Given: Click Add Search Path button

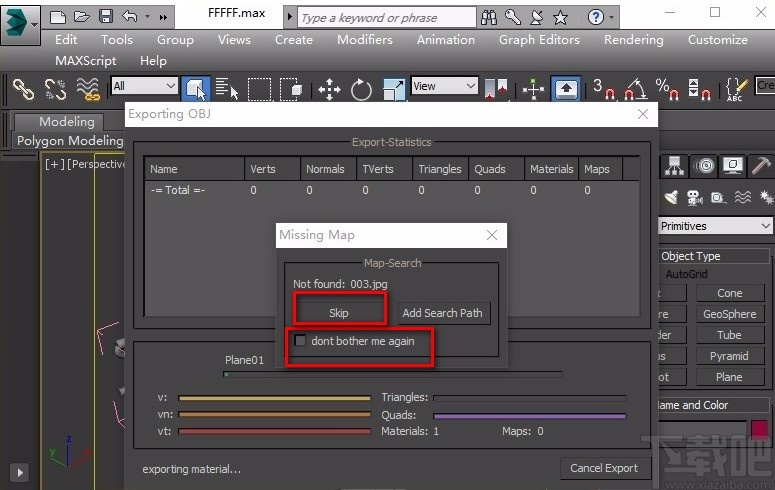Looking at the screenshot, I should pyautogui.click(x=443, y=313).
